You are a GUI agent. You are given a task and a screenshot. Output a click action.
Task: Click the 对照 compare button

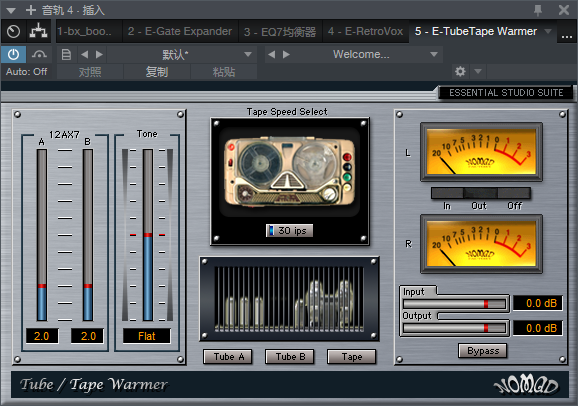[90, 72]
